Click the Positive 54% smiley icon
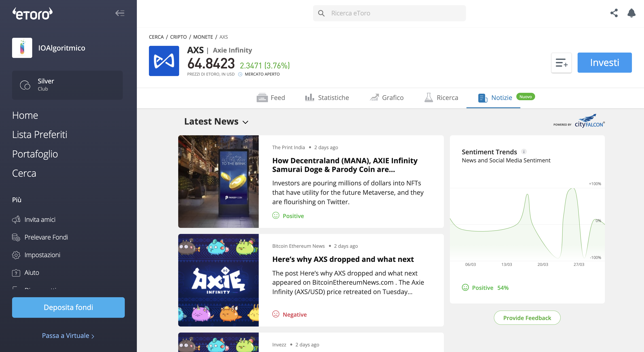Image resolution: width=644 pixels, height=352 pixels. pyautogui.click(x=465, y=288)
